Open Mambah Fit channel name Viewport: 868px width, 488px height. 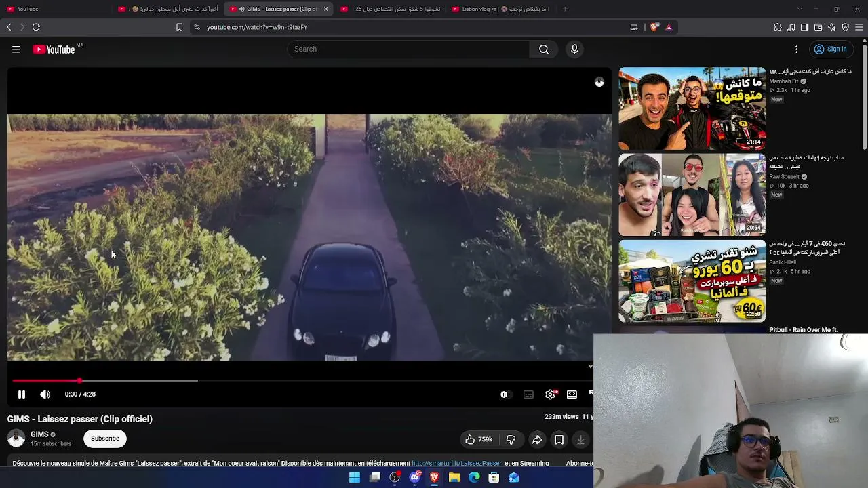tap(783, 81)
